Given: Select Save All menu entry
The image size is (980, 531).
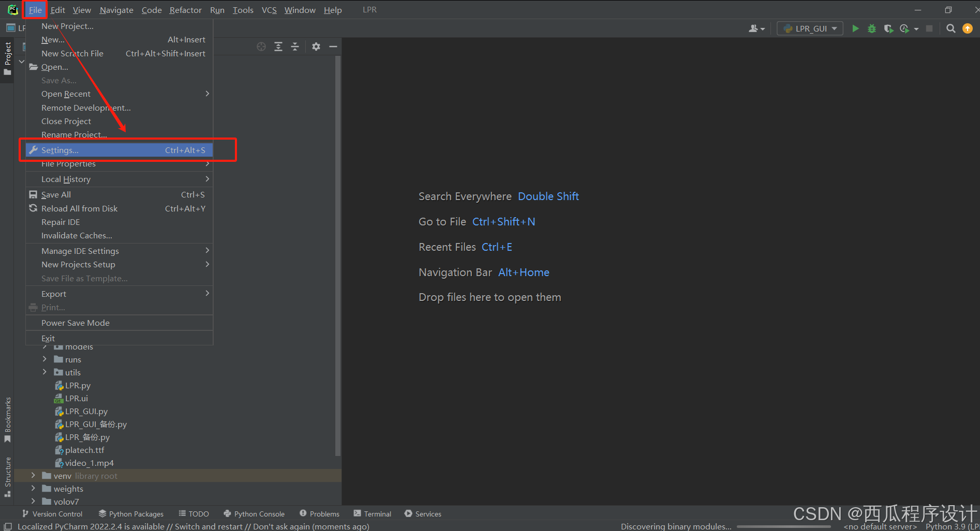Looking at the screenshot, I should click(120, 194).
